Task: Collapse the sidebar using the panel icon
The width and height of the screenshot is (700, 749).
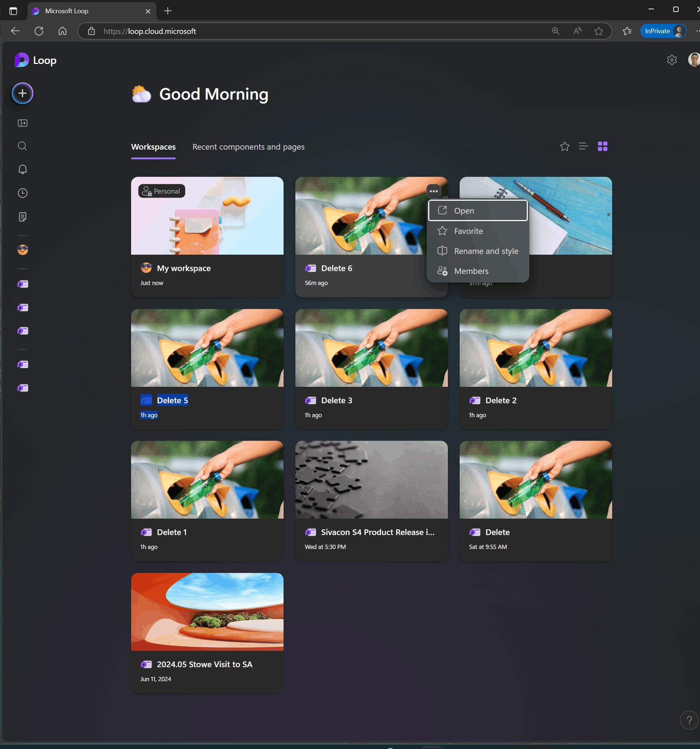Action: click(x=22, y=123)
